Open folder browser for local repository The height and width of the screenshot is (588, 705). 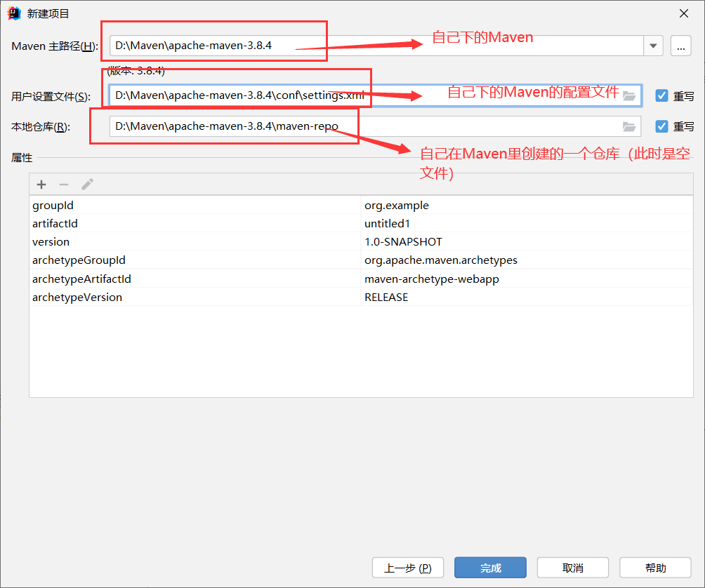[629, 127]
